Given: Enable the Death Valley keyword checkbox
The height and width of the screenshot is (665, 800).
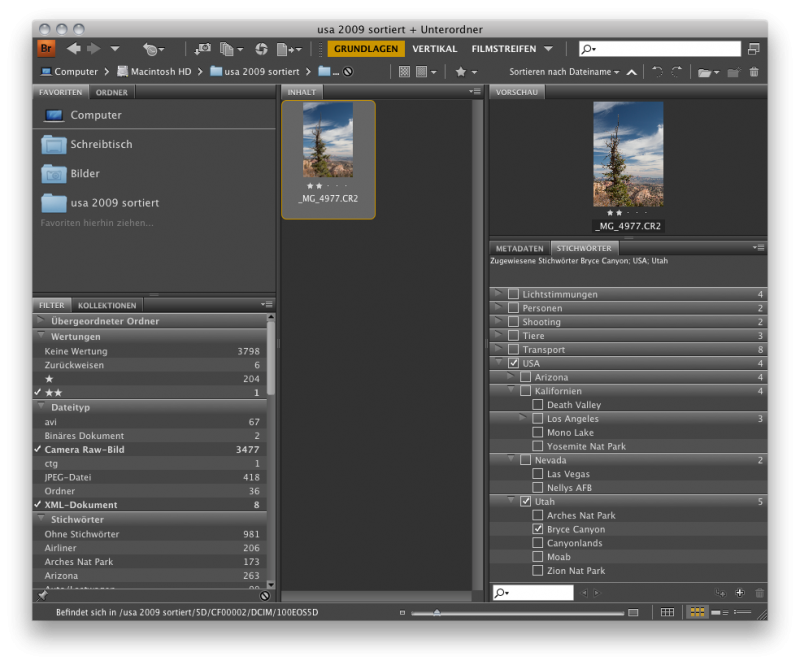Looking at the screenshot, I should tap(537, 405).
